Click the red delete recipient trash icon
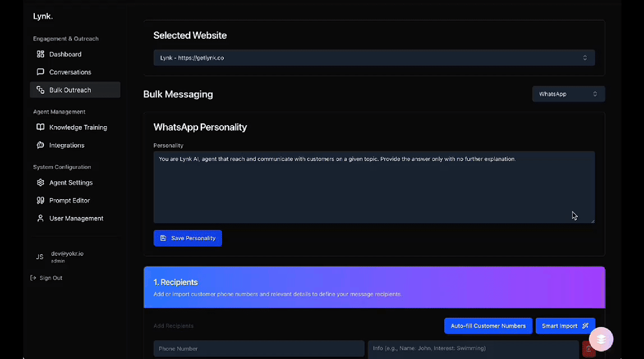This screenshot has height=359, width=644. [588, 349]
